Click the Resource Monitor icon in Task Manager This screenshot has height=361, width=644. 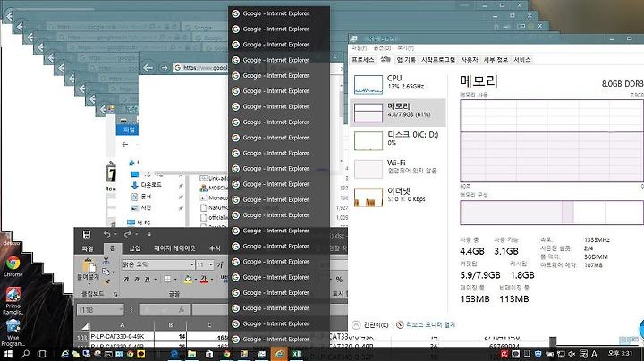400,325
